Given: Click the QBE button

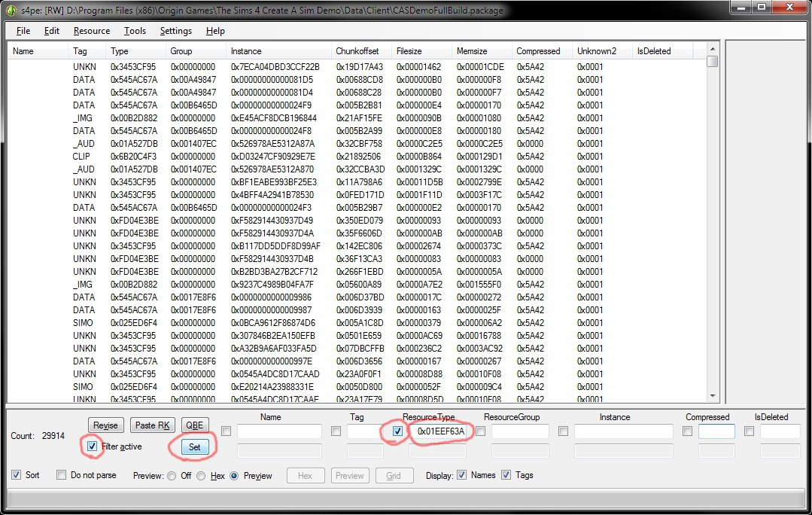Looking at the screenshot, I should [x=195, y=425].
